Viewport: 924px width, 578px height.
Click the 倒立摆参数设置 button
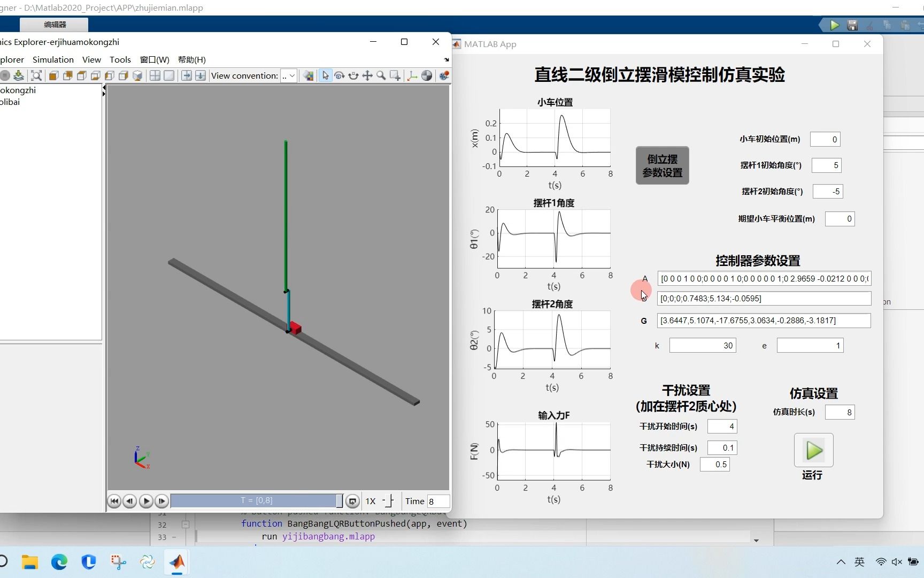click(662, 165)
